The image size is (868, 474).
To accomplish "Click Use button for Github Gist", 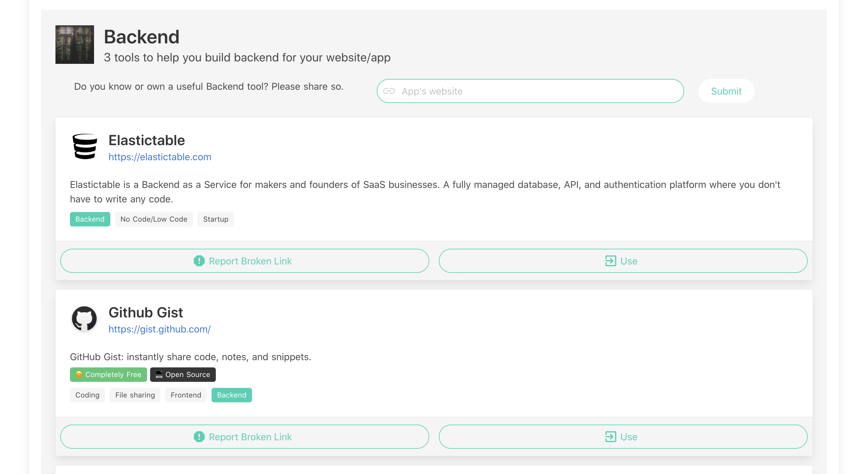I will (x=623, y=437).
